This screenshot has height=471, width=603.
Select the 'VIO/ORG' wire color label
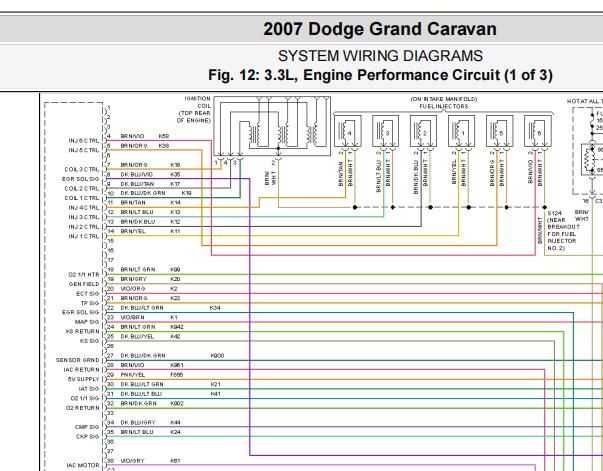click(x=133, y=289)
